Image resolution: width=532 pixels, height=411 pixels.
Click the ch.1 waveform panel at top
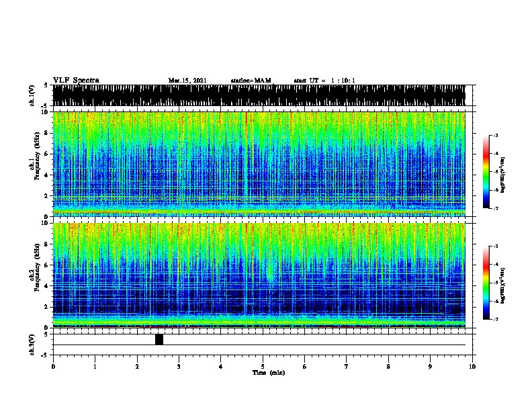click(259, 95)
